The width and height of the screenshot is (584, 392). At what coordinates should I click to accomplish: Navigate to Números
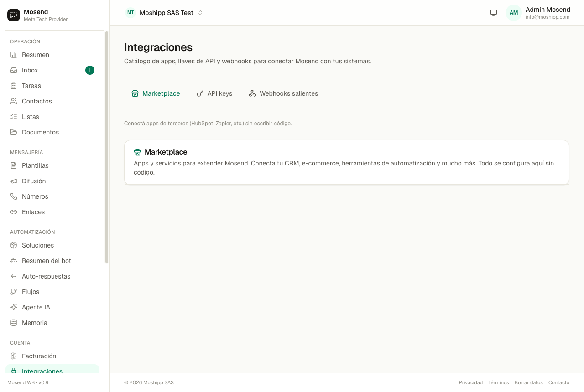point(52,196)
